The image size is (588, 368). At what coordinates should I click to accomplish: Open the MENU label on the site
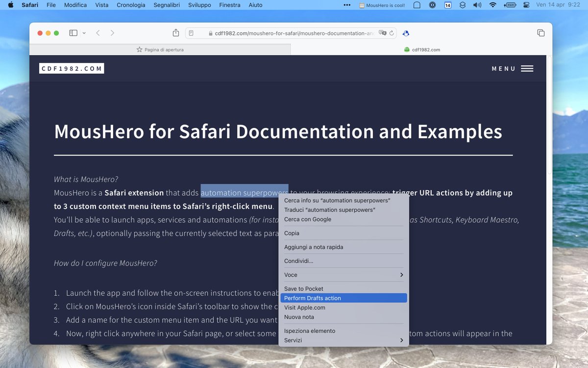[504, 69]
